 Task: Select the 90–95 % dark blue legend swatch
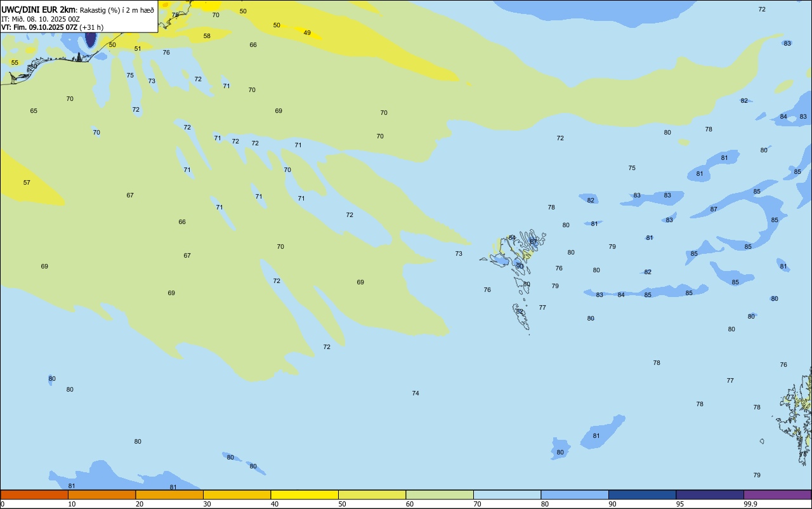tap(643, 494)
